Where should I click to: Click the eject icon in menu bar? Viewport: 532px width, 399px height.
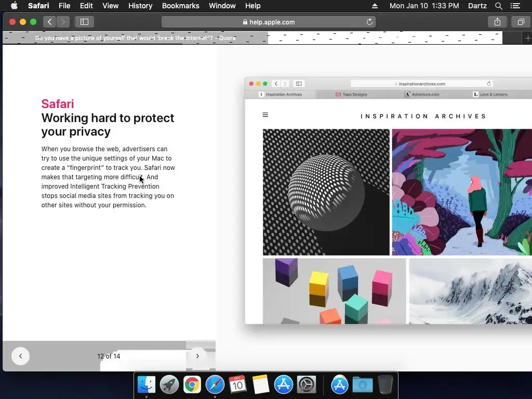pos(375,6)
